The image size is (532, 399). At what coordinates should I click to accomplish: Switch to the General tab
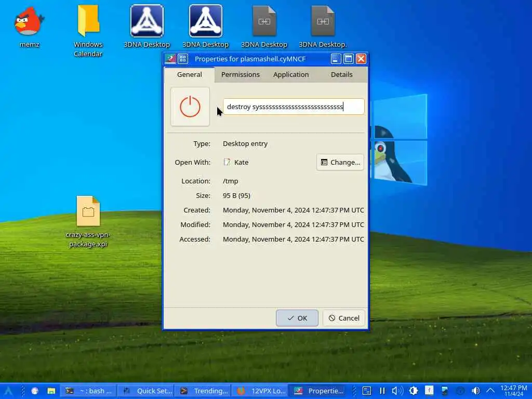point(189,75)
